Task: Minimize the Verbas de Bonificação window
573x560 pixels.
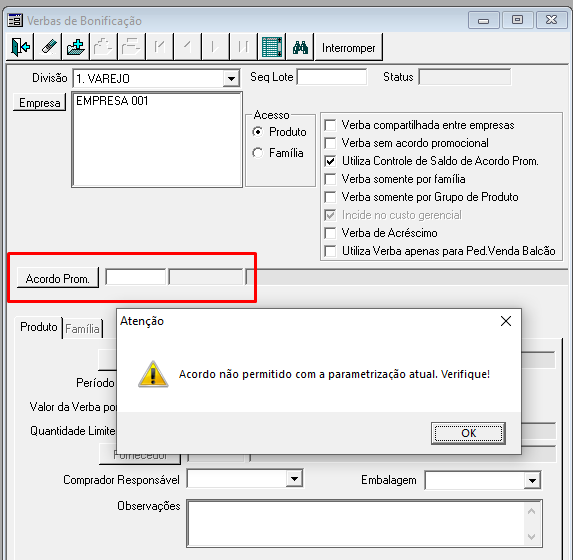Action: tap(483, 20)
